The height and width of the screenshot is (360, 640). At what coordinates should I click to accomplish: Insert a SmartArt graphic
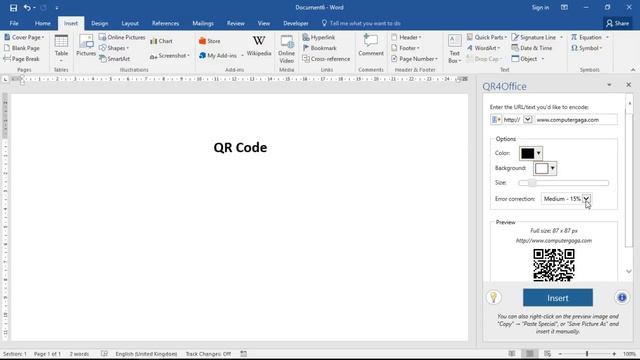click(114, 59)
